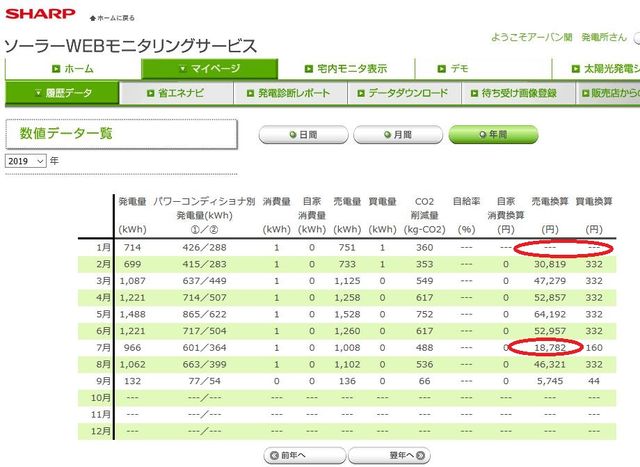Open the 発電診断レポート submenu
The height and width of the screenshot is (467, 640).
point(290,93)
